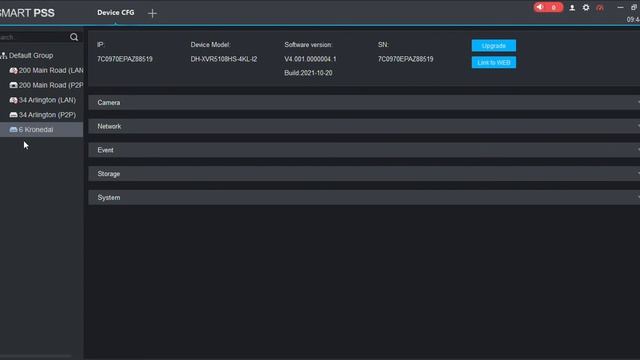
Task: Click the DH-XVR5108HS-4KL-I2 device model text
Action: coord(224,59)
